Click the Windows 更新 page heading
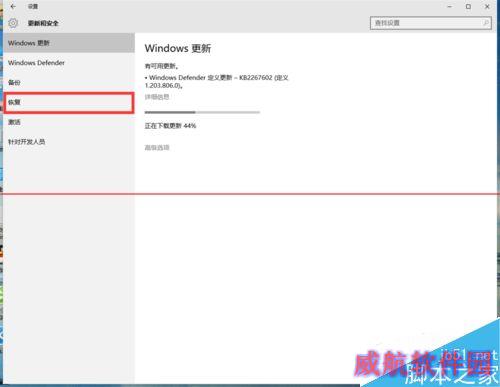Viewport: 500px width, 387px height. [178, 48]
